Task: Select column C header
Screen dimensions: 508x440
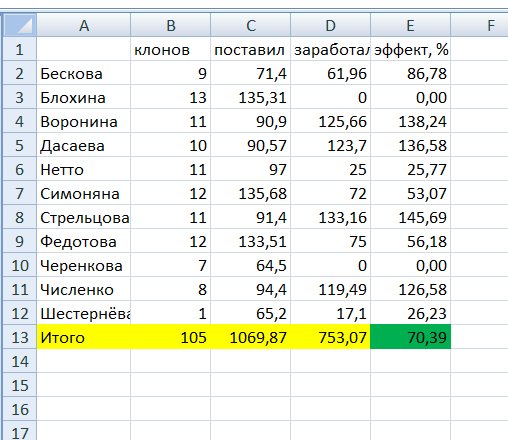Action: pyautogui.click(x=251, y=25)
